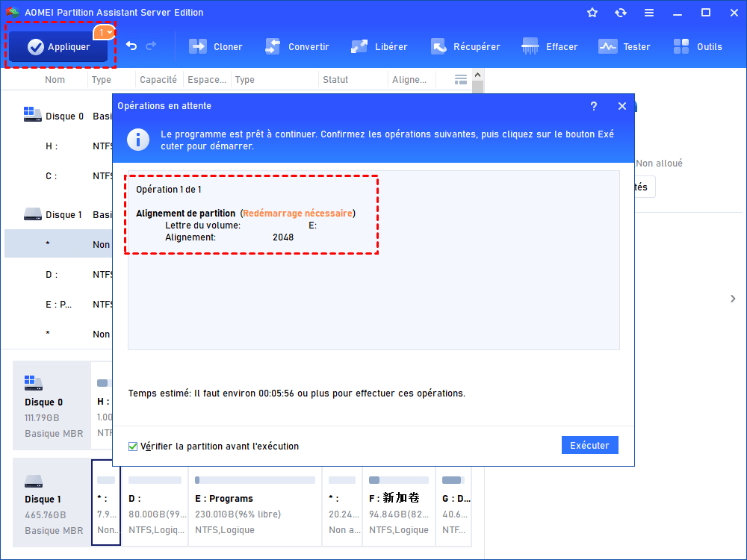The image size is (747, 560).
Task: Click the Redémarrage nécessaire text
Action: pos(298,214)
